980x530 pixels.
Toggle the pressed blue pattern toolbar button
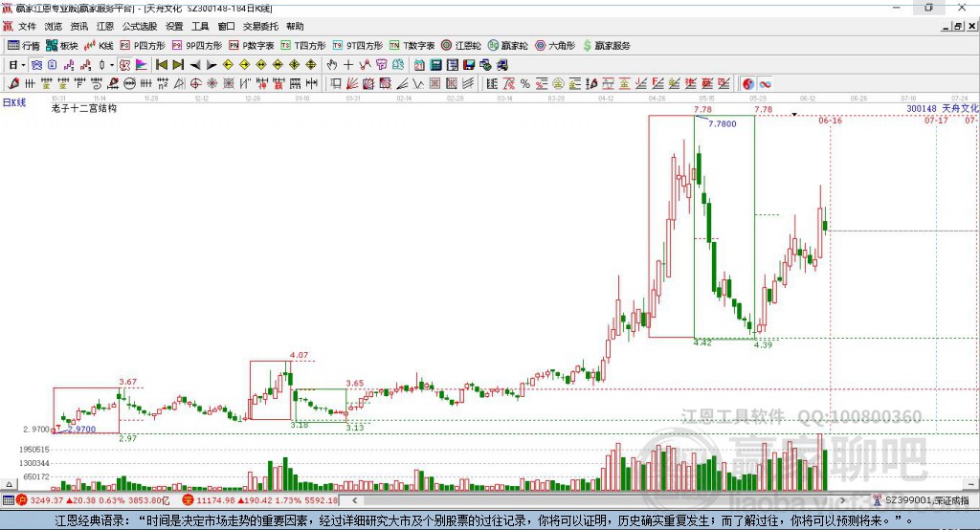pos(37,65)
